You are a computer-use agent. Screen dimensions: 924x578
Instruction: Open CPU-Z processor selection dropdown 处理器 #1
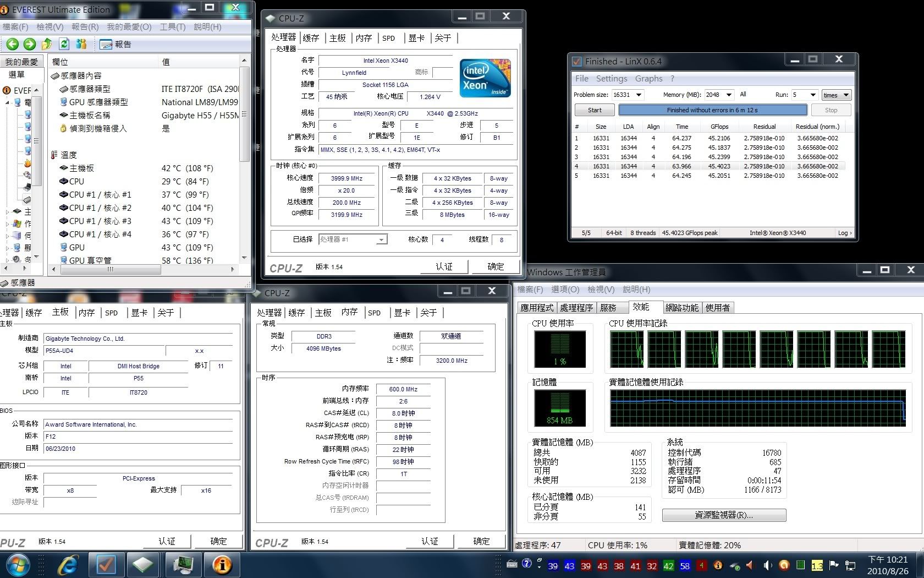(x=354, y=239)
